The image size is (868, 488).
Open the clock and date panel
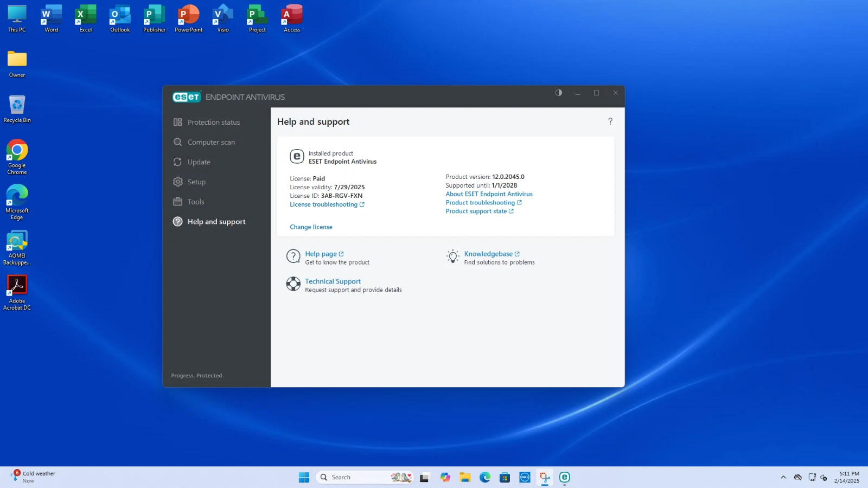click(x=847, y=477)
